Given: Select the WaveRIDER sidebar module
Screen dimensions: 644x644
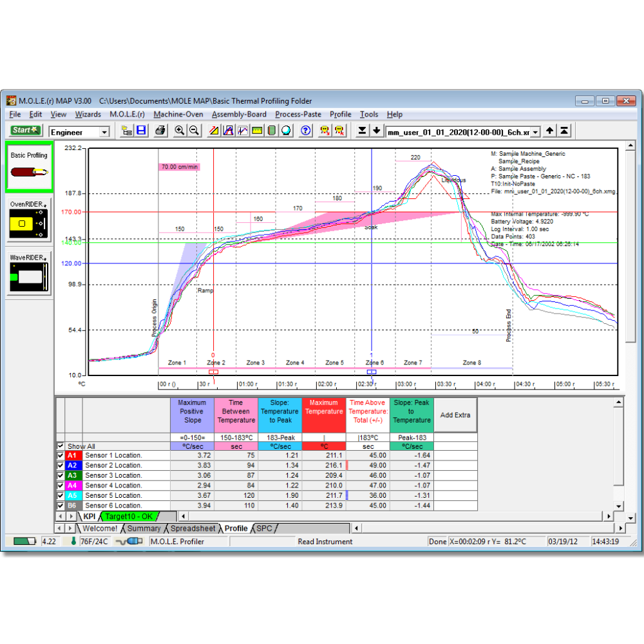Looking at the screenshot, I should tap(29, 274).
